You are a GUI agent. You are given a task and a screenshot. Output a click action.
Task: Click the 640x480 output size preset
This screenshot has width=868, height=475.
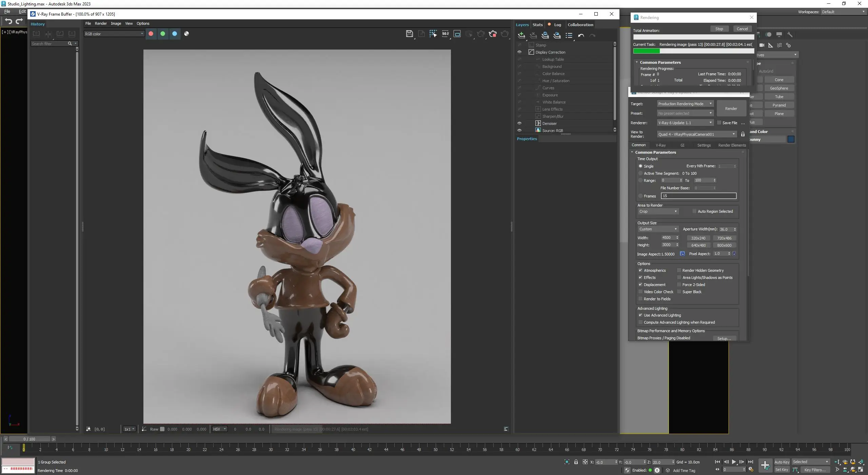point(698,245)
